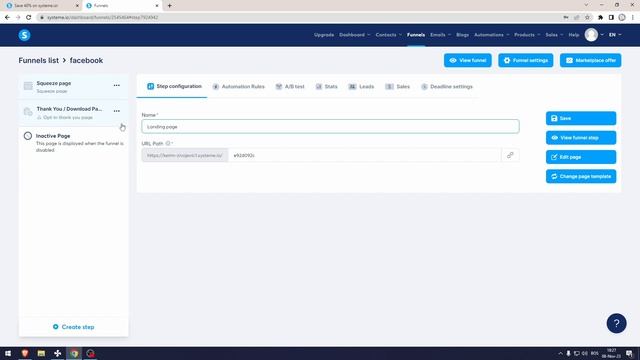Open notifications center in taskbar

pyautogui.click(x=629, y=353)
